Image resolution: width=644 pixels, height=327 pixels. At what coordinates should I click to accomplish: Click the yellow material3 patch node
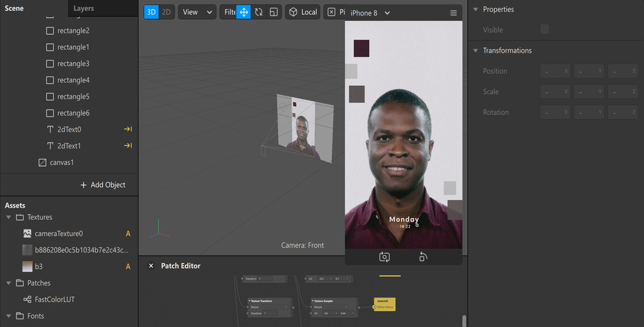coord(385,304)
